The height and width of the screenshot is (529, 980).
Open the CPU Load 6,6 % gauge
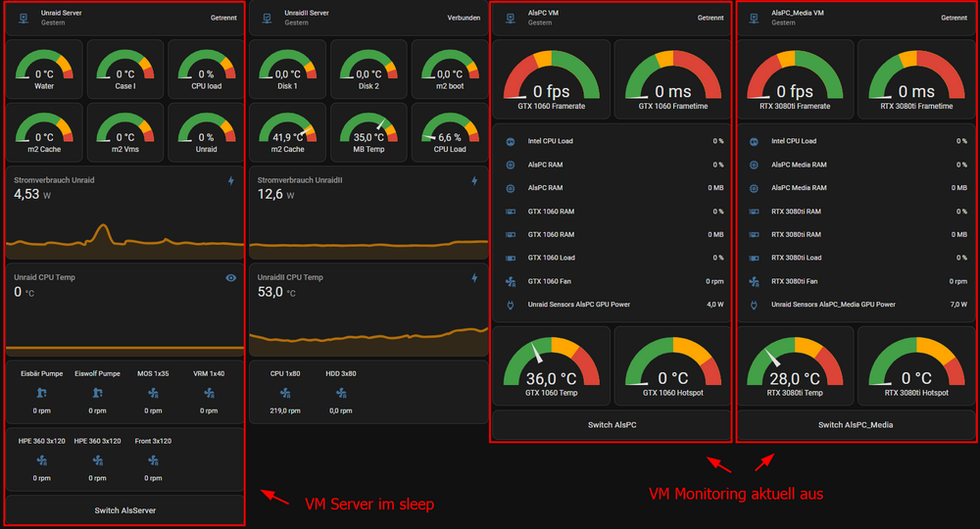450,132
